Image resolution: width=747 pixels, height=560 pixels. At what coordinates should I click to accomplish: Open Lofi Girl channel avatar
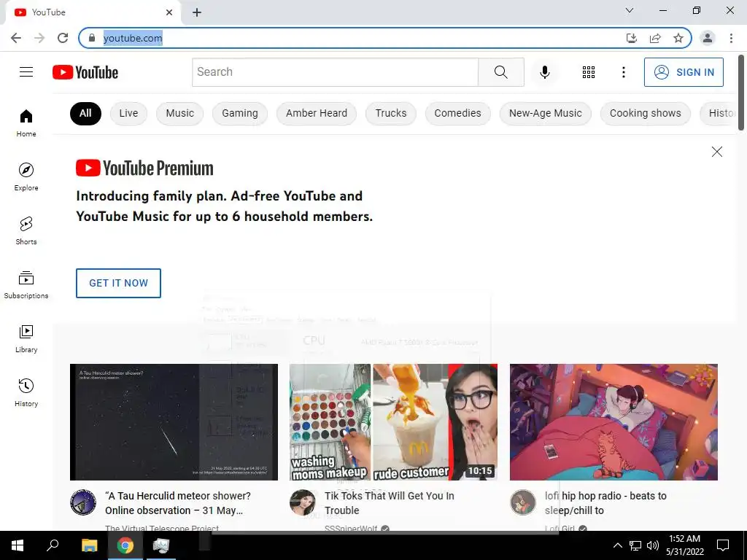point(522,502)
